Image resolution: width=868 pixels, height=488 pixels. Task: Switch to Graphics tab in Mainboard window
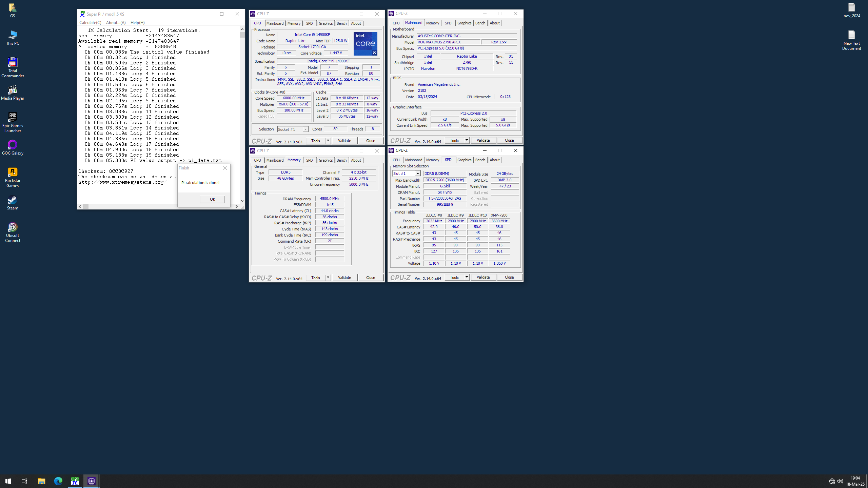tap(464, 23)
